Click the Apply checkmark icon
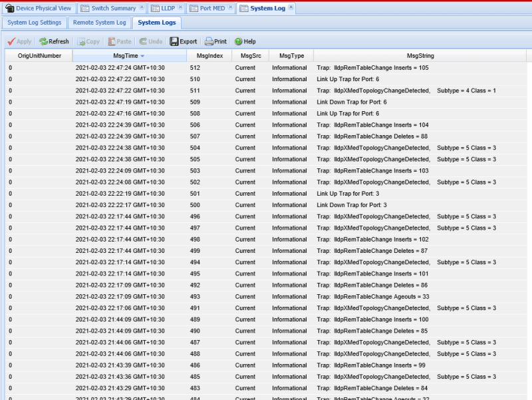The height and width of the screenshot is (400, 532). (x=11, y=41)
